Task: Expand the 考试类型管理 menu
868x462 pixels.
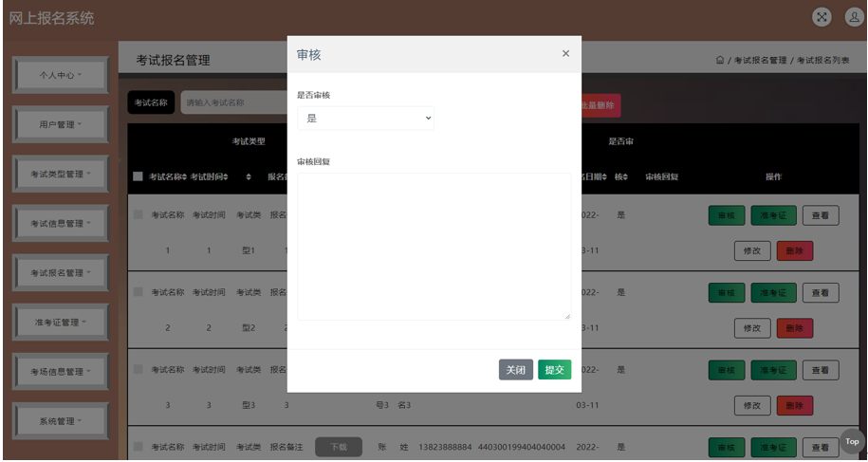Action: (61, 174)
